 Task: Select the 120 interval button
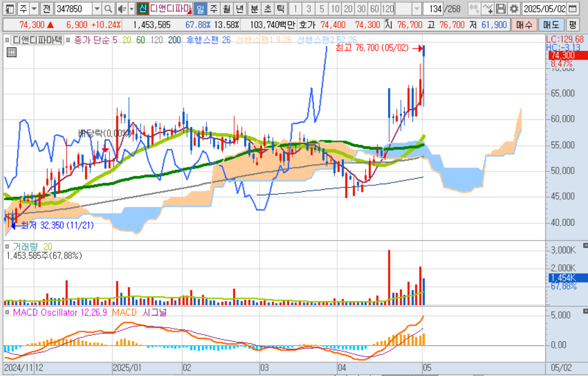point(388,9)
